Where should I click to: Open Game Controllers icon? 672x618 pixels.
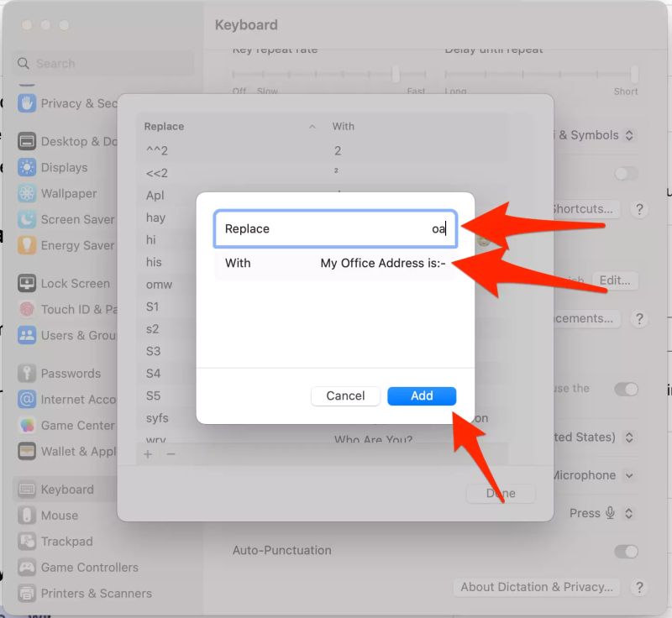click(27, 568)
